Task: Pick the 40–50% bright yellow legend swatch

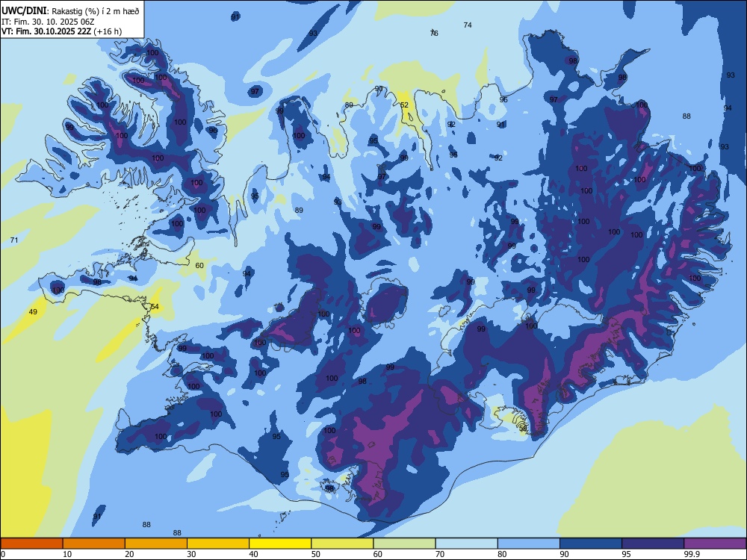Action: point(280,544)
